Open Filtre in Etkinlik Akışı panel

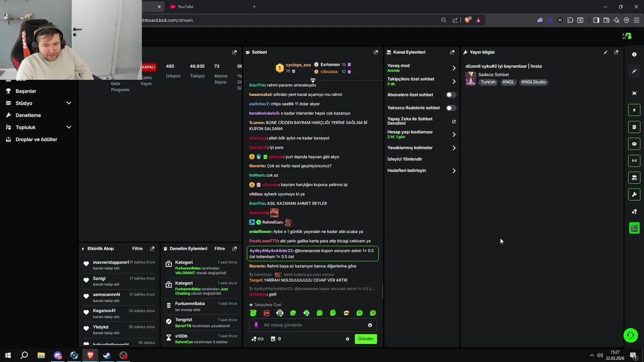(x=137, y=248)
